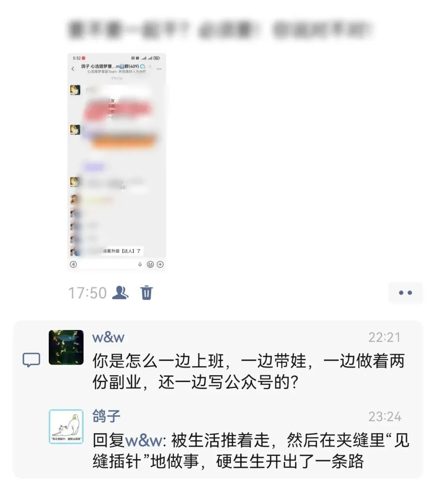436x504 pixels.
Task: Tap the back arrow in embedded chat screenshot
Action: [x=73, y=69]
